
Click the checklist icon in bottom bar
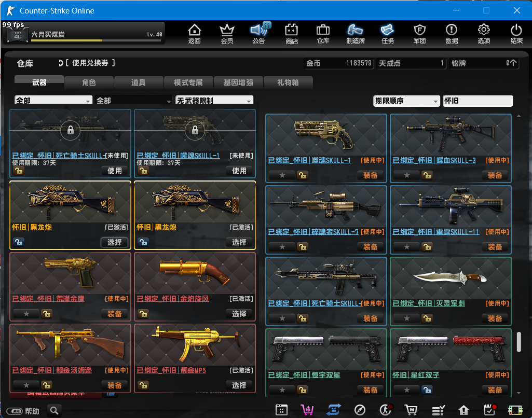pyautogui.click(x=438, y=410)
